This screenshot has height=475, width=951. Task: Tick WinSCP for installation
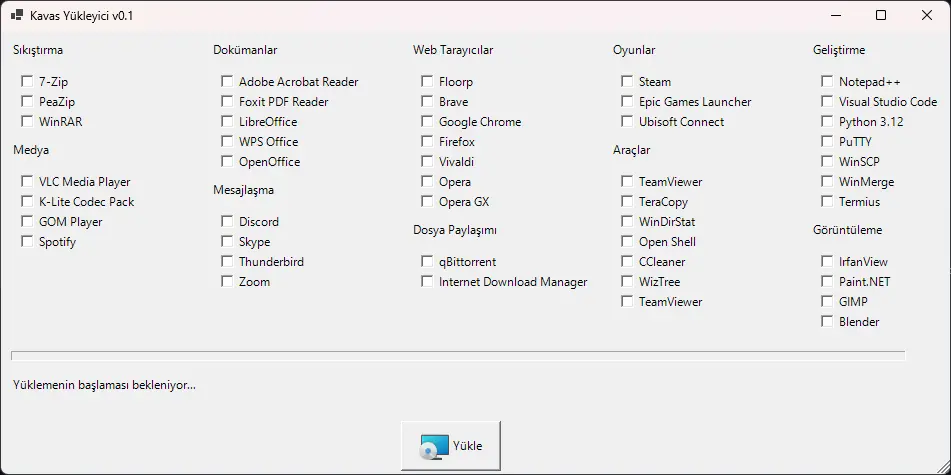[827, 161]
